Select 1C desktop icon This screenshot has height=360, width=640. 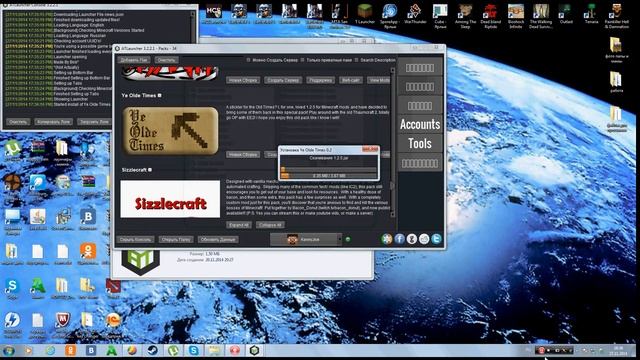coord(113,324)
